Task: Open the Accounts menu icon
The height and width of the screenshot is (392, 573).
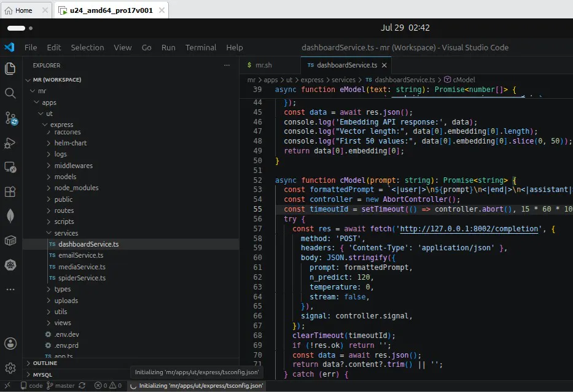Action: pos(10,344)
